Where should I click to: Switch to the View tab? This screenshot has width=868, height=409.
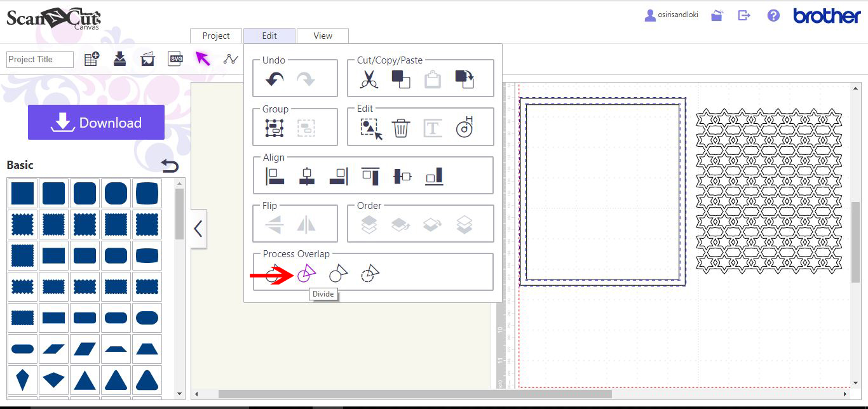coord(322,36)
